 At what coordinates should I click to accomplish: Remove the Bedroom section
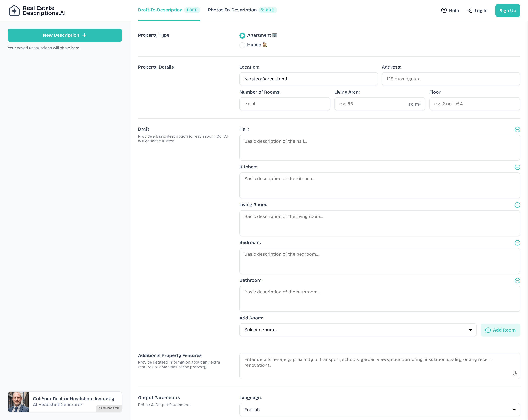click(517, 243)
